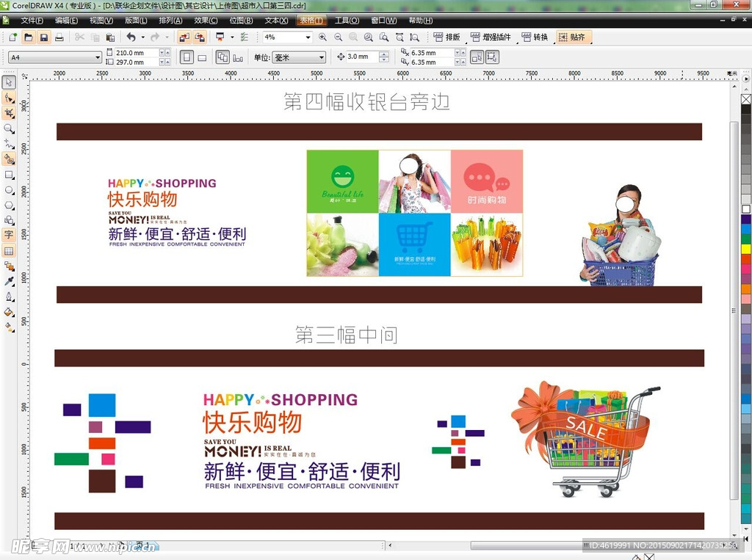Select the Crop tool
Image resolution: width=752 pixels, height=560 pixels.
[9, 113]
